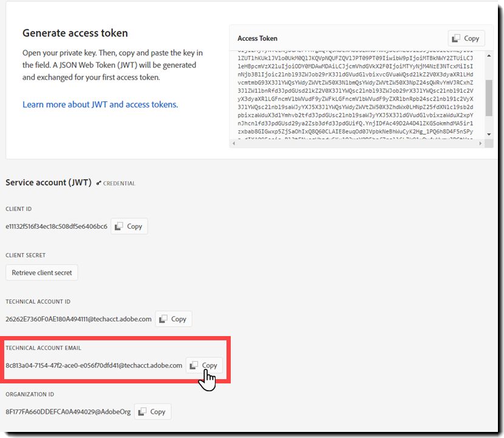Click the key icon beside CREDENTIAL
504x438 pixels.
point(99,183)
